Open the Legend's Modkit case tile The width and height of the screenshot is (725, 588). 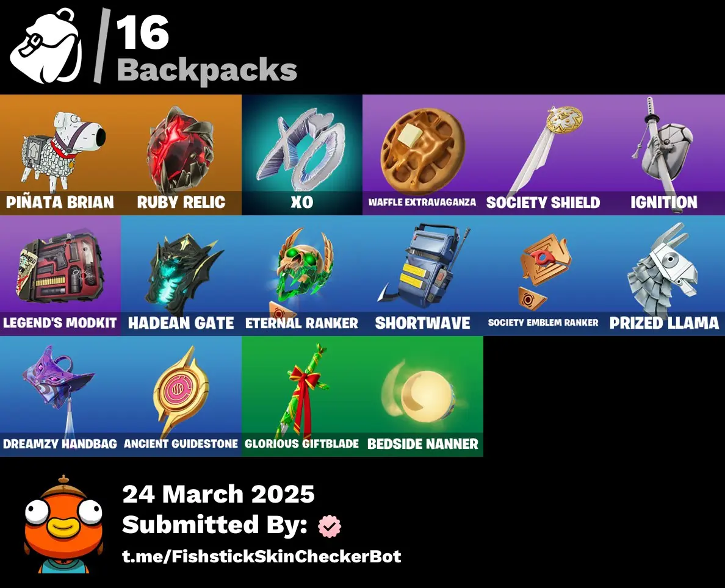pos(60,276)
